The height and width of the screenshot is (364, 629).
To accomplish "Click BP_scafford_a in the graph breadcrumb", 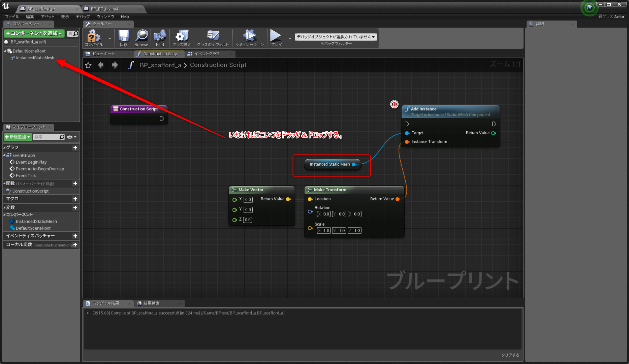I will point(160,65).
